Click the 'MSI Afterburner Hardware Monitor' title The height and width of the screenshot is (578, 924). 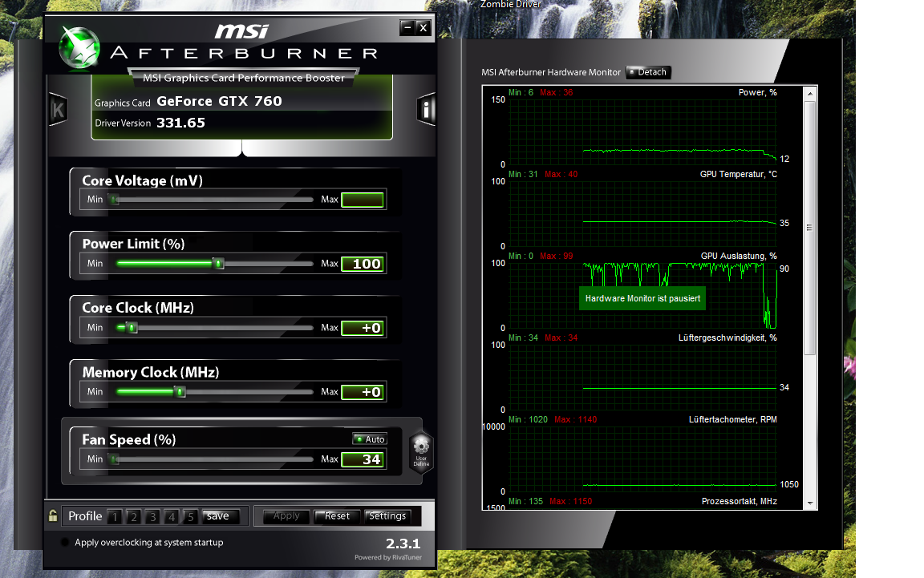[x=551, y=72]
